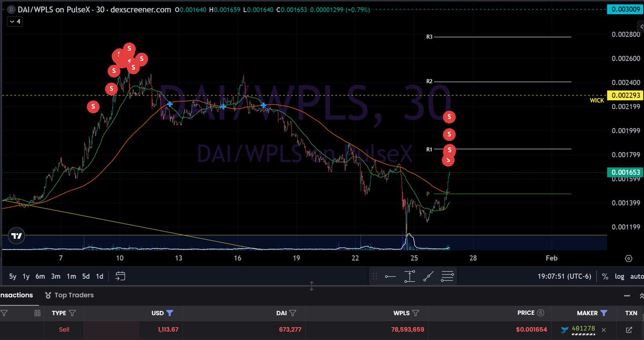Click the teal 0.003009 price label
Viewport: 644px width, 340px height.
[625, 9]
